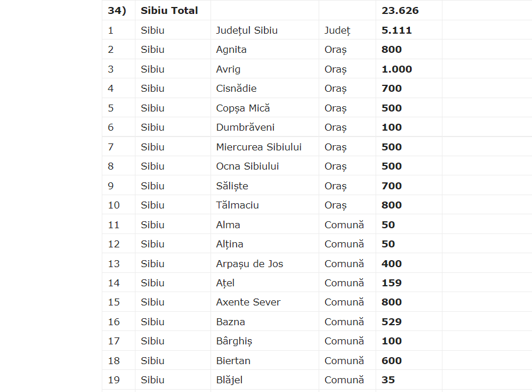Select the total value 23.626

point(400,10)
